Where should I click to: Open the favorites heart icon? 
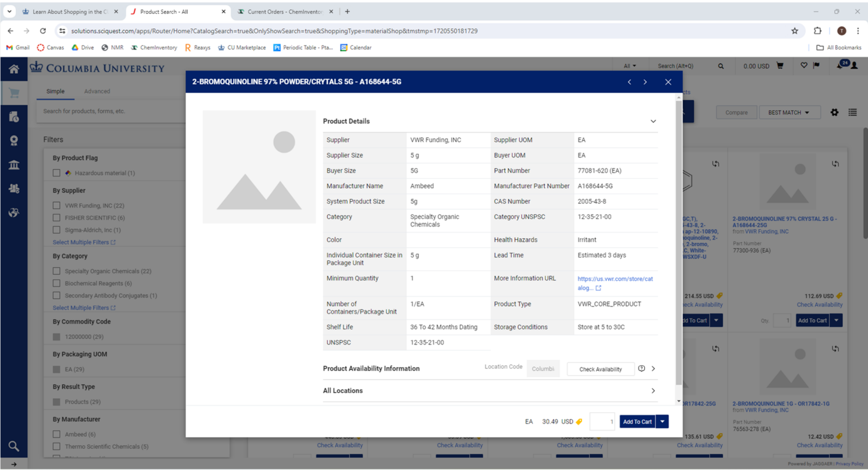click(804, 65)
